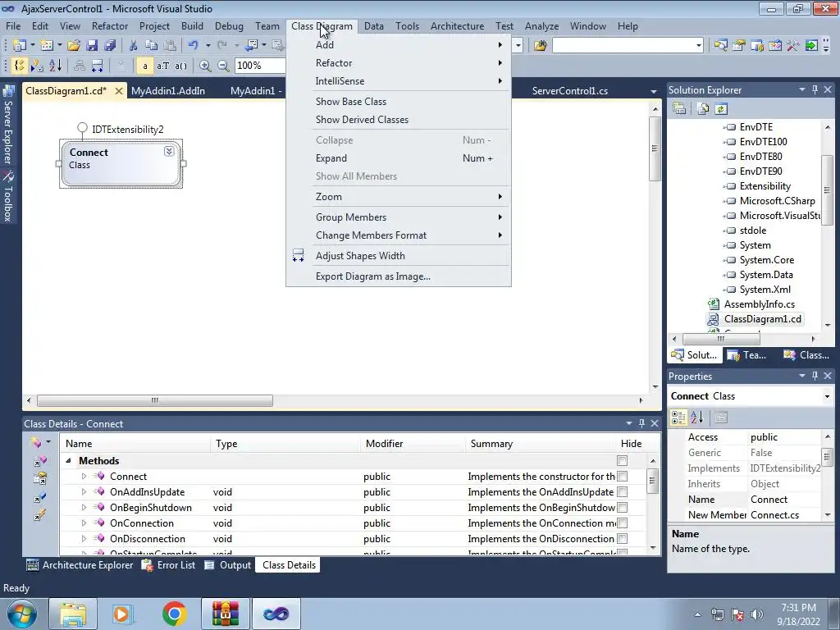Expand the Connect class shape chevron

click(x=169, y=152)
